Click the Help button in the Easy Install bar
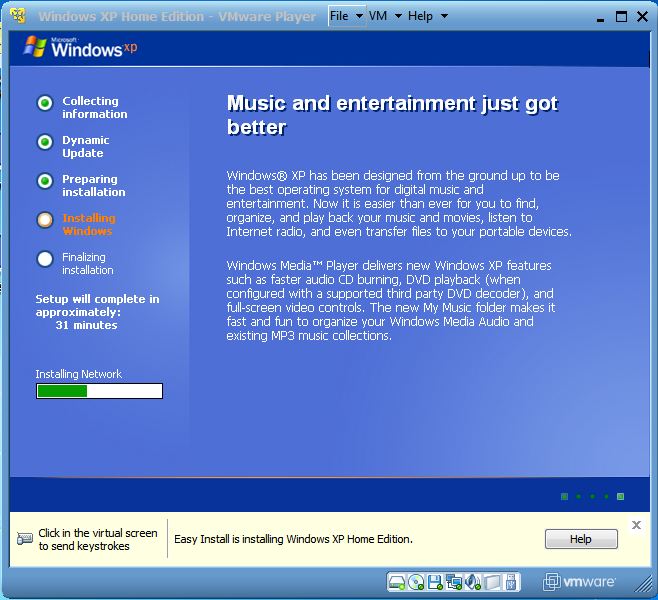658x600 pixels. 581,539
